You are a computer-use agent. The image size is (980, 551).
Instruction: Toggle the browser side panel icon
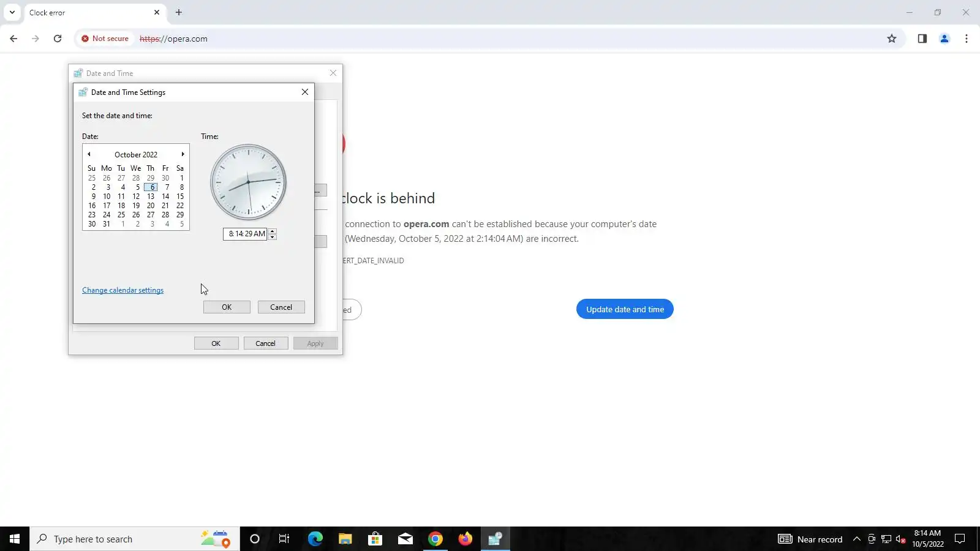(922, 39)
